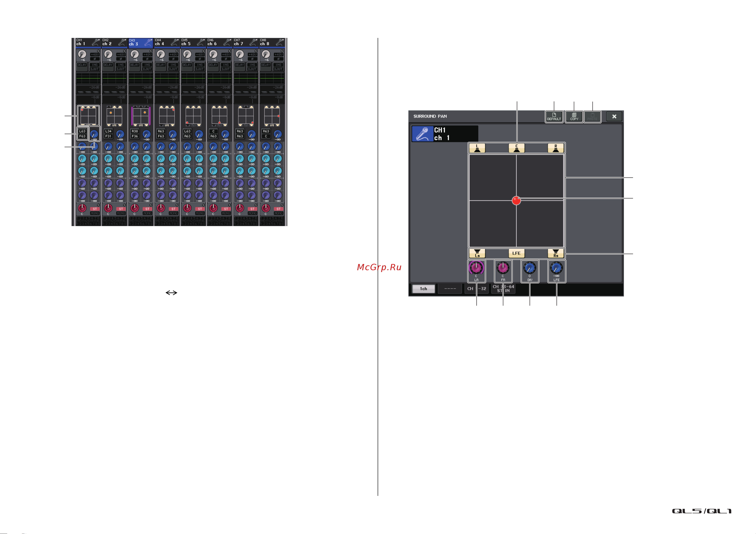The height and width of the screenshot is (534, 756).
Task: Select the CH4 channel name header
Action: tap(167, 42)
